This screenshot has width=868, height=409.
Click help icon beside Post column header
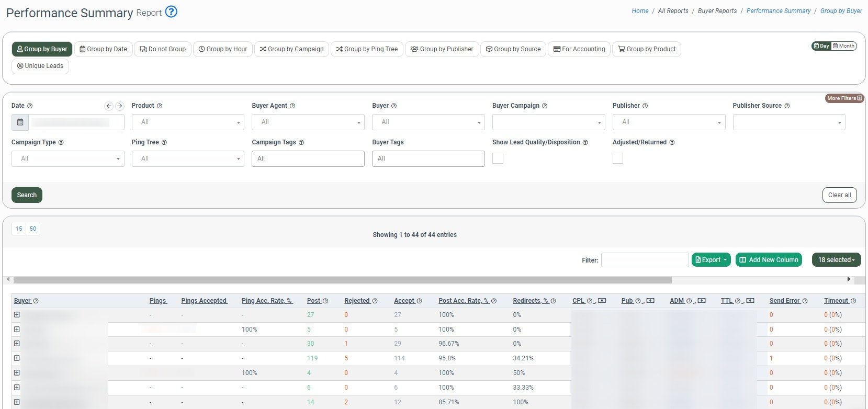coord(325,301)
